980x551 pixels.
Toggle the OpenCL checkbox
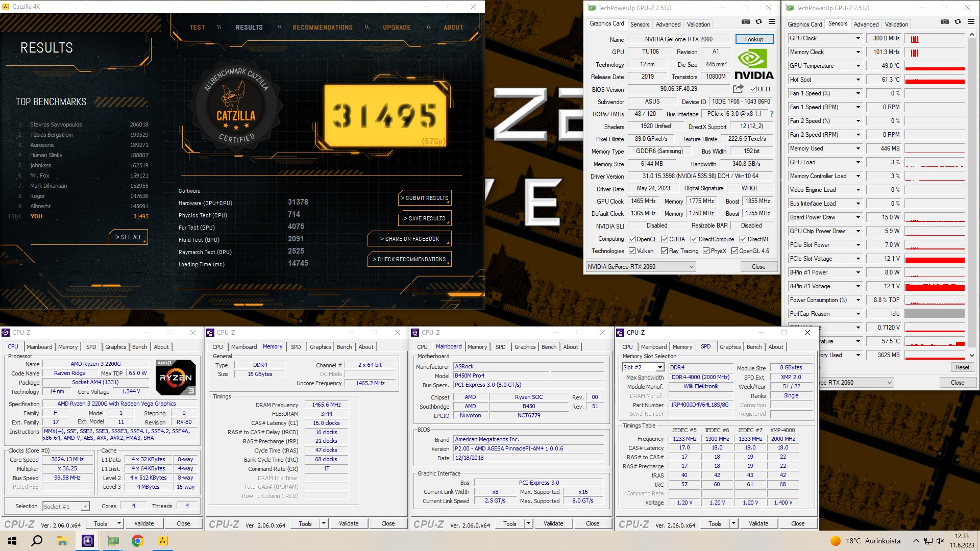[632, 239]
